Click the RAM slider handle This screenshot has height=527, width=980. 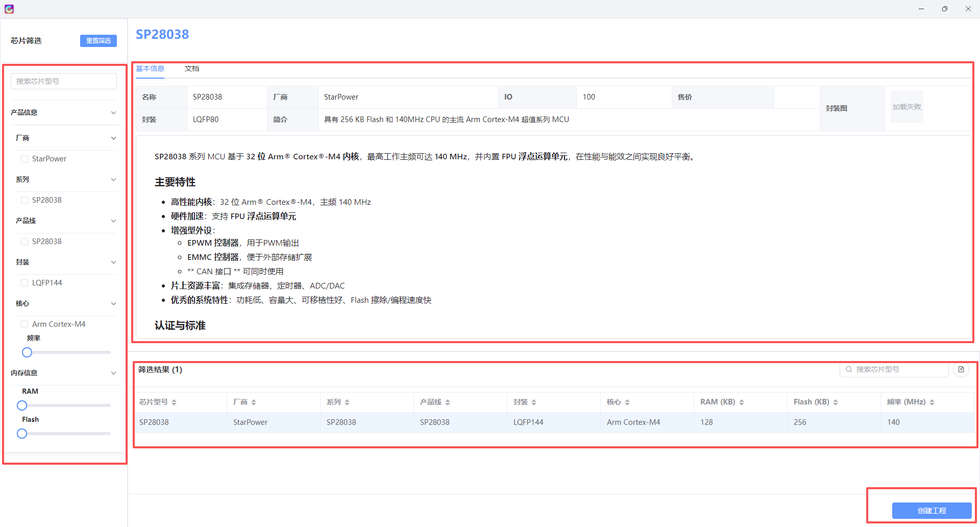click(x=22, y=405)
